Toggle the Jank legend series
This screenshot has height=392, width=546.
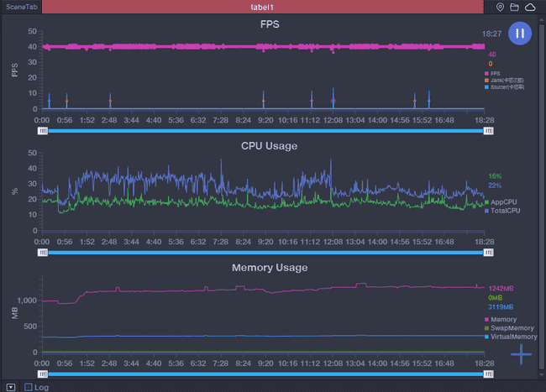pos(498,80)
